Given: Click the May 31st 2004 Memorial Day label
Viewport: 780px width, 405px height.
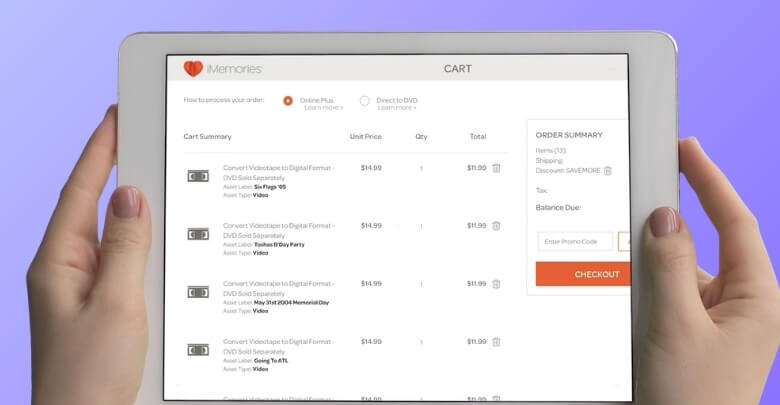Looking at the screenshot, I should (292, 303).
